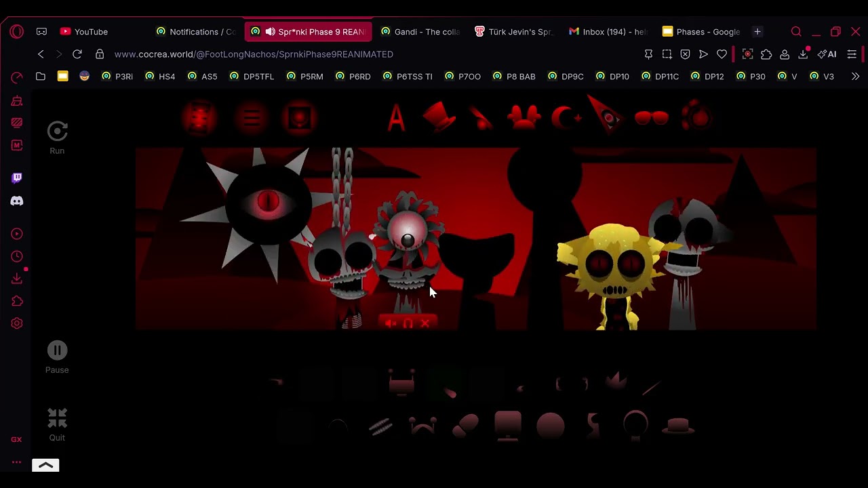
Task: Open the DP12 bookmark
Action: 707,77
